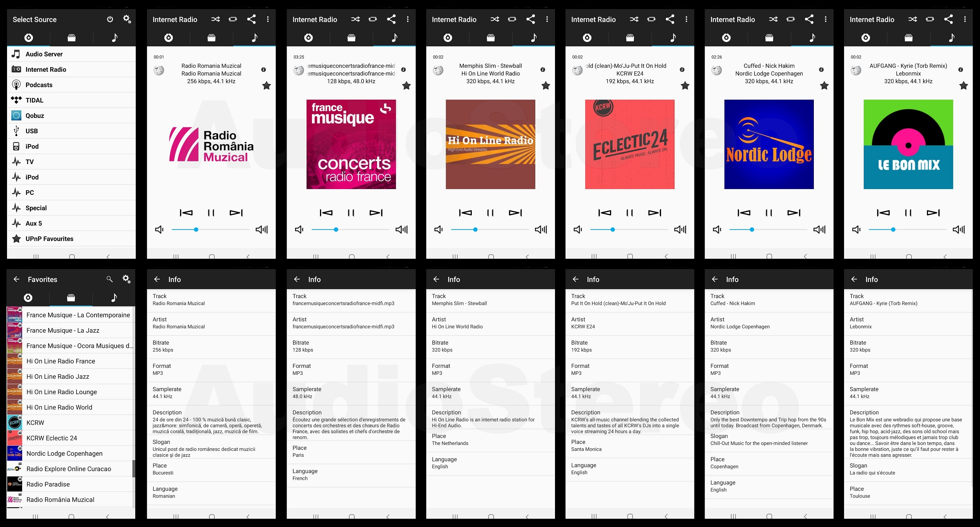Open overflow menu on France Musique concerts screen
This screenshot has height=527, width=980.
click(407, 19)
